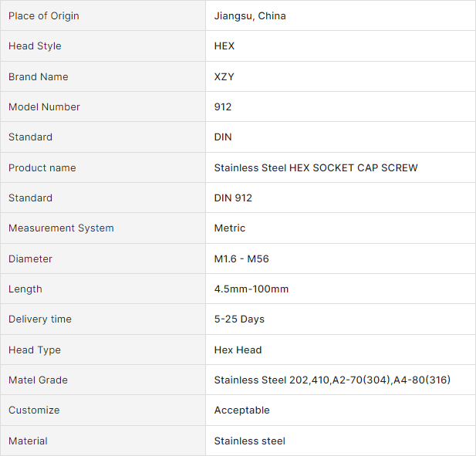Click the "Head Style" row label
This screenshot has width=476, height=456.
(35, 46)
